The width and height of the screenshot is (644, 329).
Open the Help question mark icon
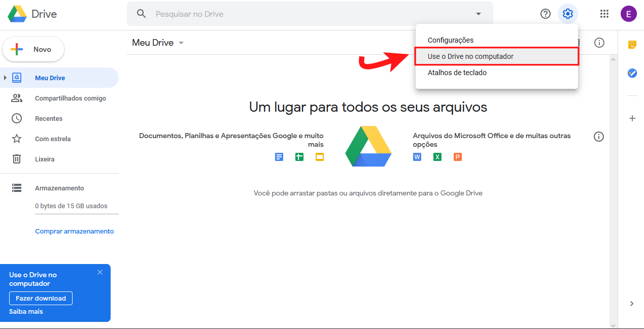pyautogui.click(x=546, y=14)
